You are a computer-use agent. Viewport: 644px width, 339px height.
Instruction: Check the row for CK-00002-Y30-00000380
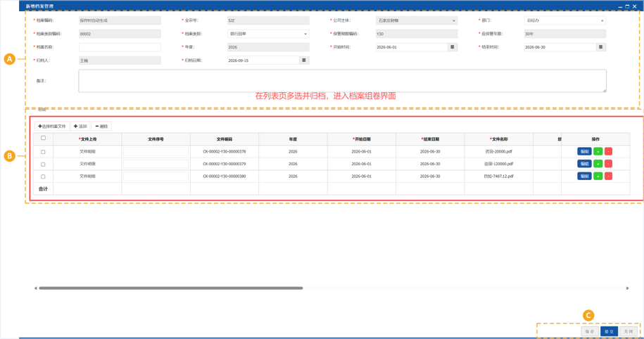43,177
